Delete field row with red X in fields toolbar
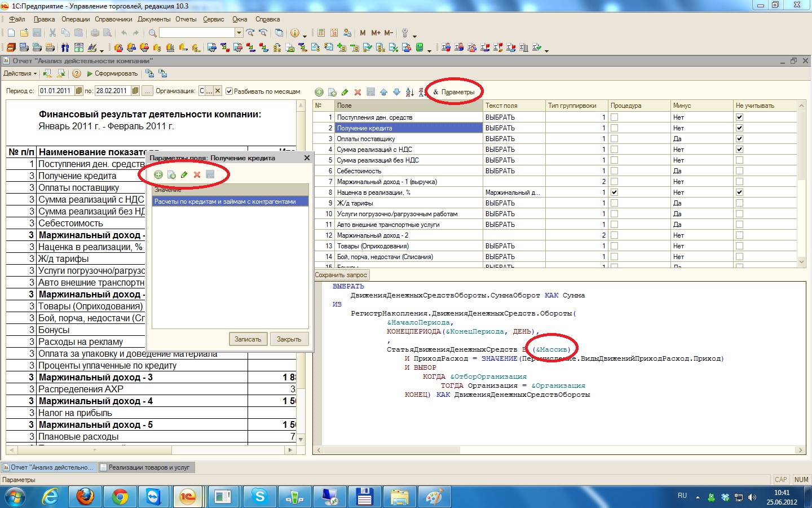Image resolution: width=812 pixels, height=508 pixels. coord(358,92)
